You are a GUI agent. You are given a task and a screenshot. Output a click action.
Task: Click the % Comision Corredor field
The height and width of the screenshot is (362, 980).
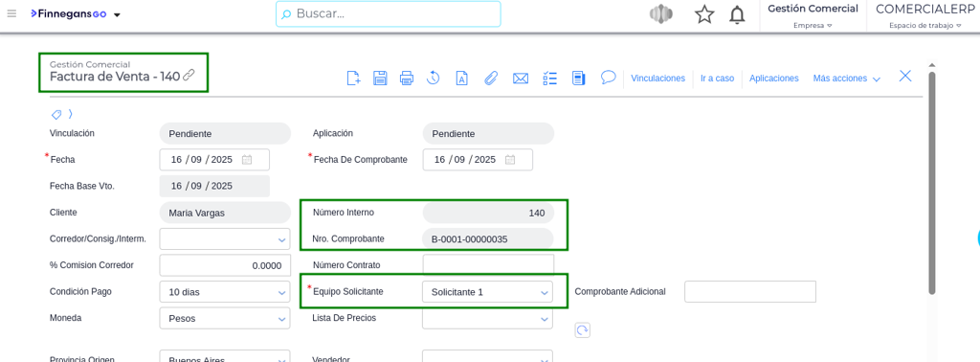point(225,265)
